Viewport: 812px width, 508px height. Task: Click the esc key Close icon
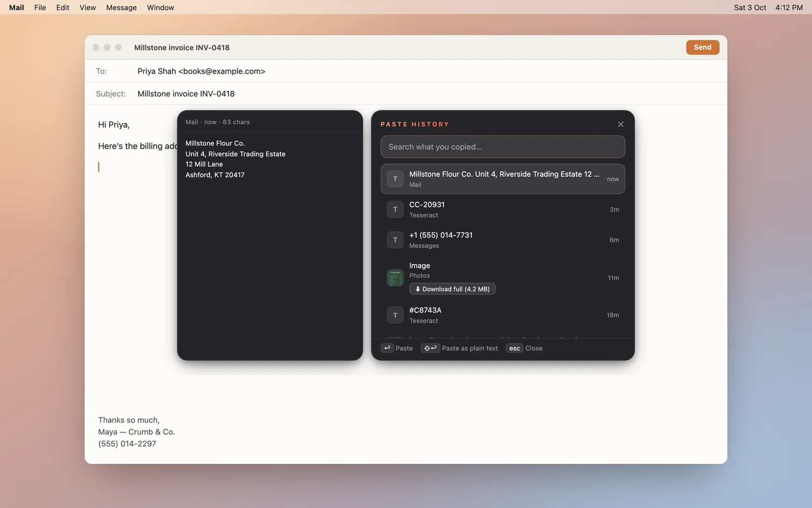(515, 348)
